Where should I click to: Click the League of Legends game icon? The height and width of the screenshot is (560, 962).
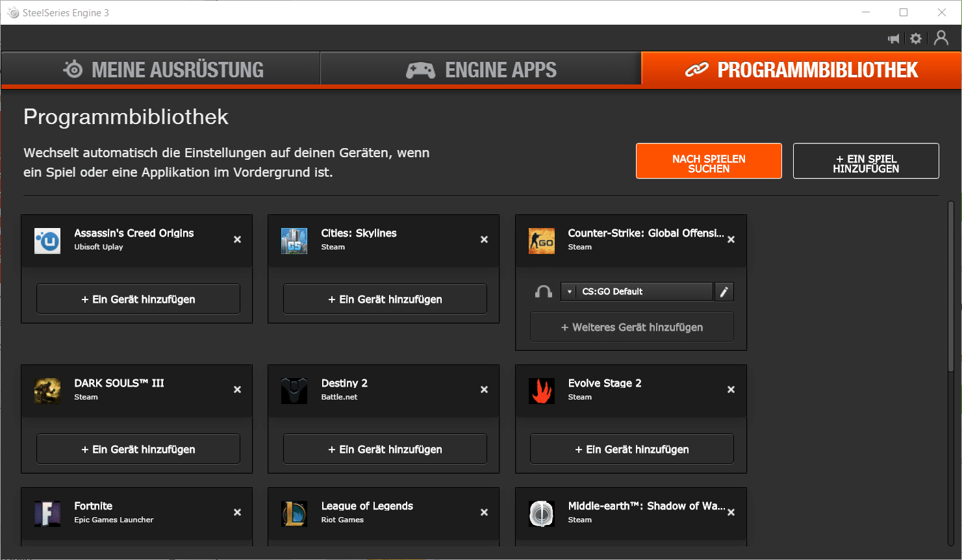pyautogui.click(x=294, y=513)
